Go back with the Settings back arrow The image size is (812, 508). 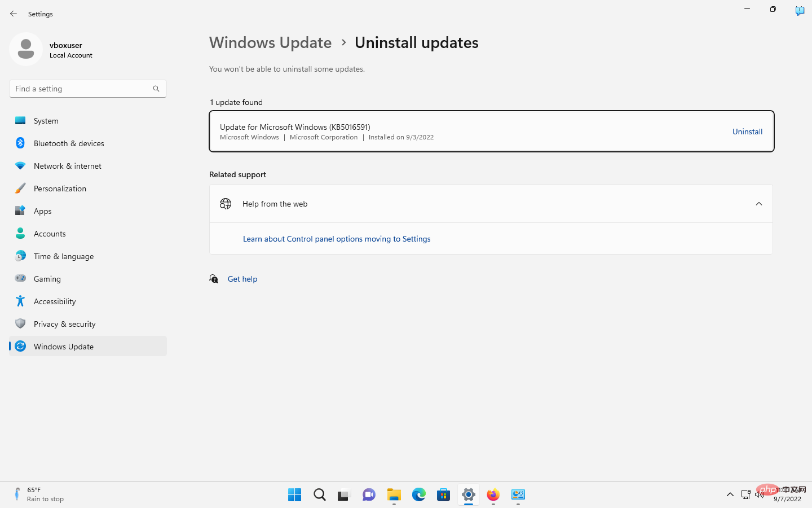click(x=14, y=14)
